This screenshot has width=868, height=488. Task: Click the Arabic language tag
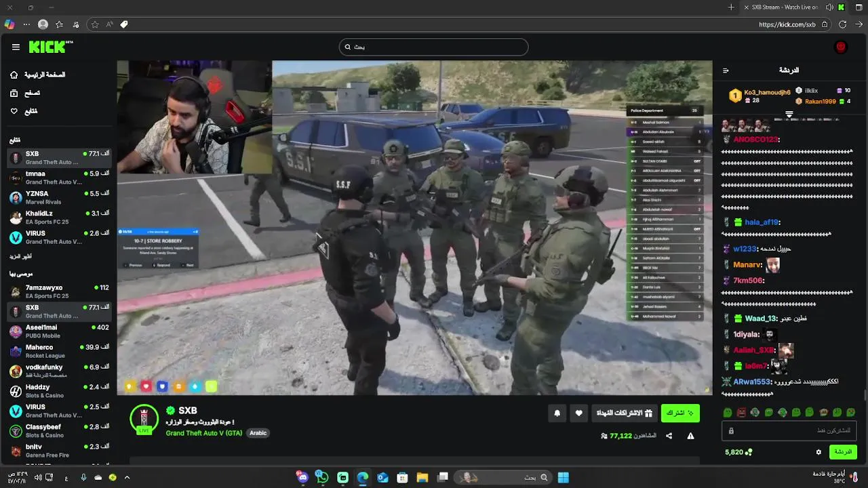258,433
